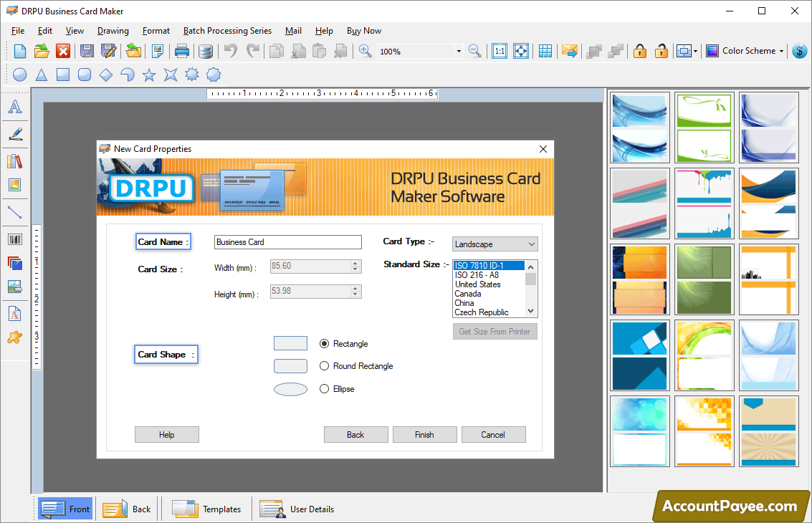Select the Text tool A icon

15,107
